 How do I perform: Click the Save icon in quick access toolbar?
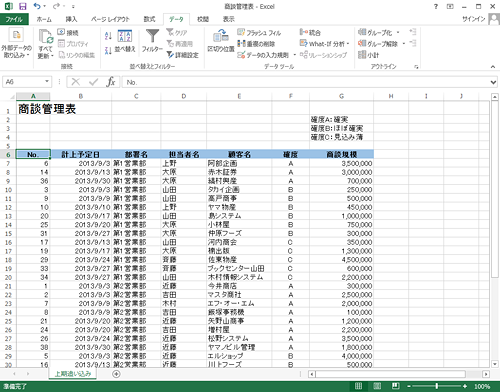22,6
